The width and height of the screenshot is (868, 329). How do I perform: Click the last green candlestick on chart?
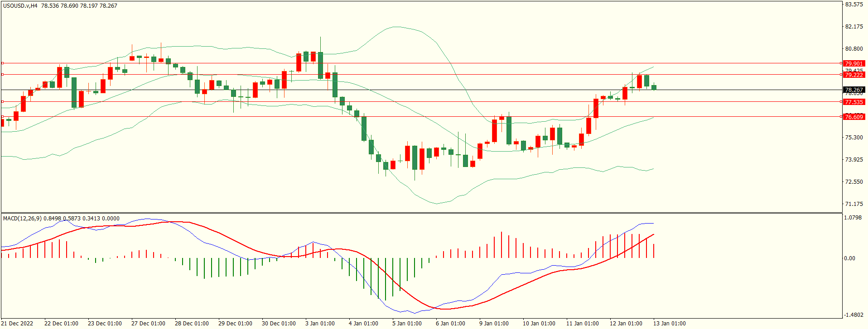[x=654, y=87]
